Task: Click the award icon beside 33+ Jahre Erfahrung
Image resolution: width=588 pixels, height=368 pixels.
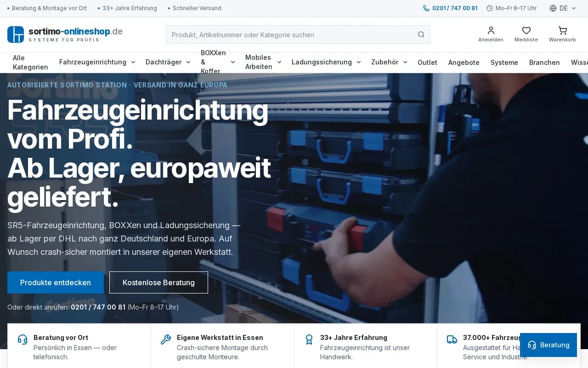Action: coord(309,339)
